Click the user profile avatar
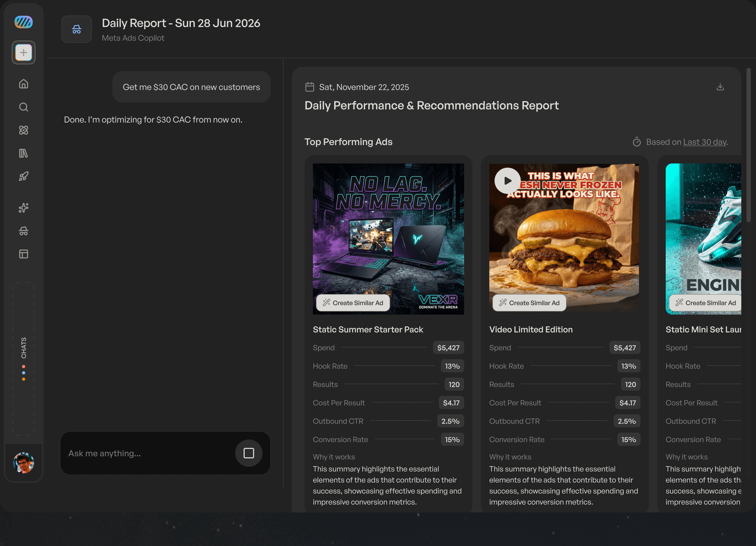The height and width of the screenshot is (546, 756). [23, 463]
